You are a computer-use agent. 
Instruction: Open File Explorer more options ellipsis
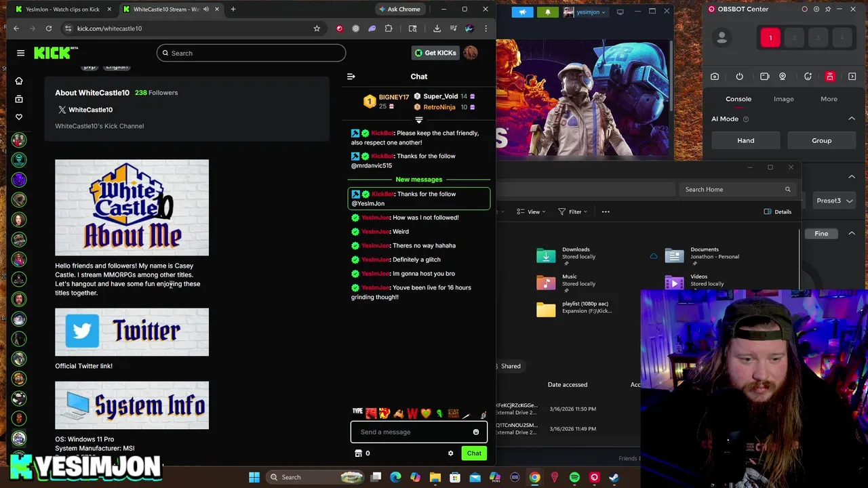pos(606,212)
